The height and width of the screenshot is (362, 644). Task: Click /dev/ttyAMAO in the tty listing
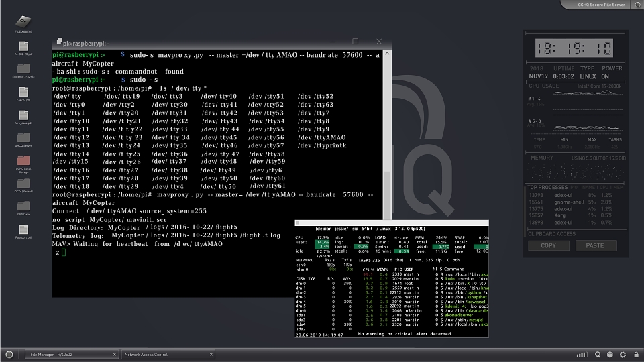click(322, 137)
